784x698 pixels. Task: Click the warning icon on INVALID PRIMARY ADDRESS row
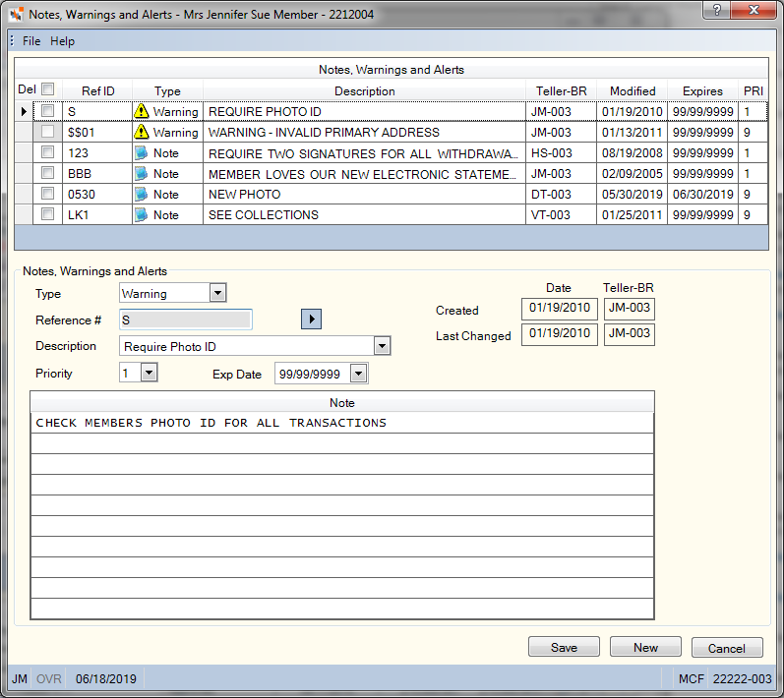(142, 132)
